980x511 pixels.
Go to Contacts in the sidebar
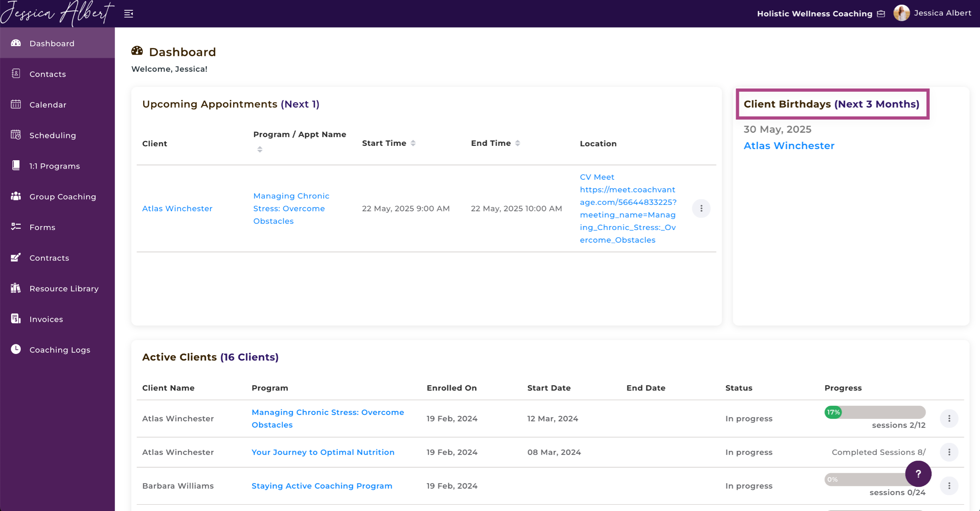click(x=57, y=74)
